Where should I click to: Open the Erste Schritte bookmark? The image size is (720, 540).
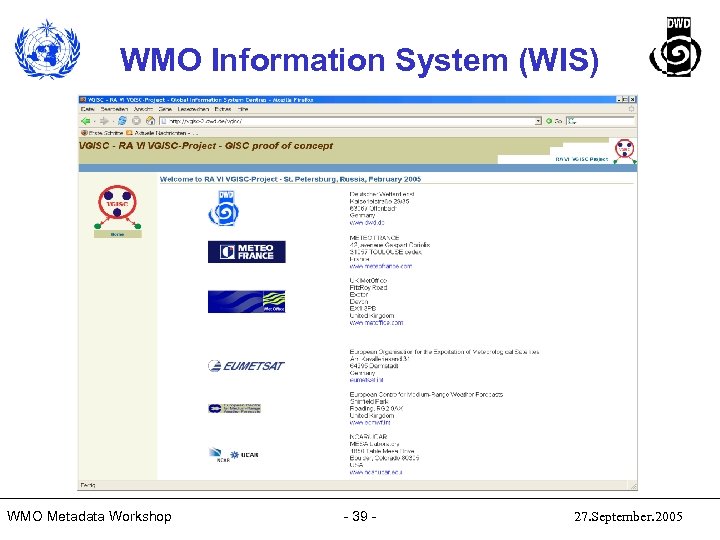[x=102, y=133]
